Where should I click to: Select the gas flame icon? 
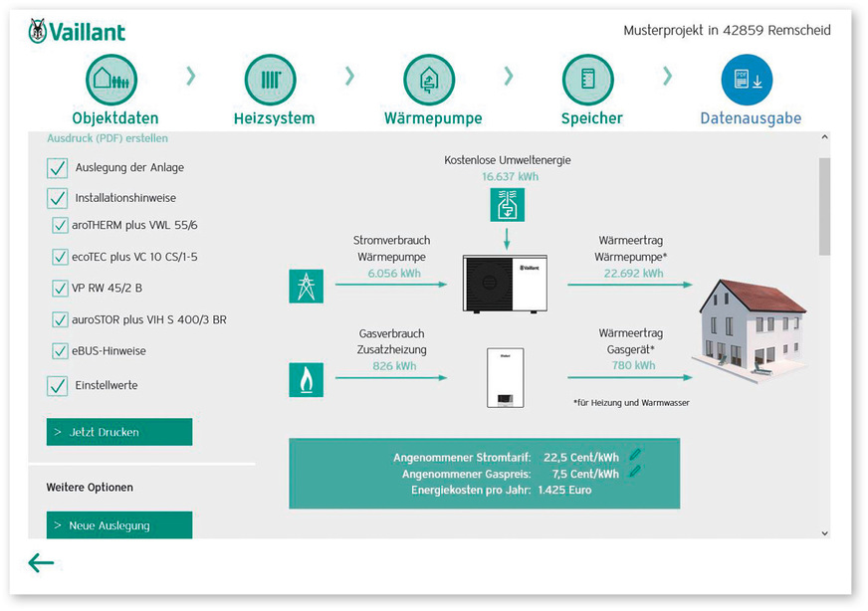(306, 379)
